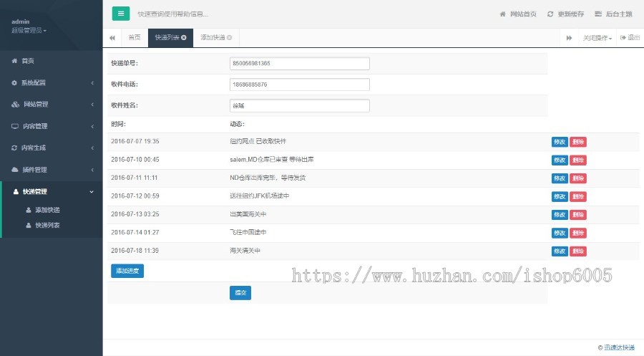Close the 快递列表 tab via its x icon
This screenshot has width=644, height=356.
tap(184, 37)
